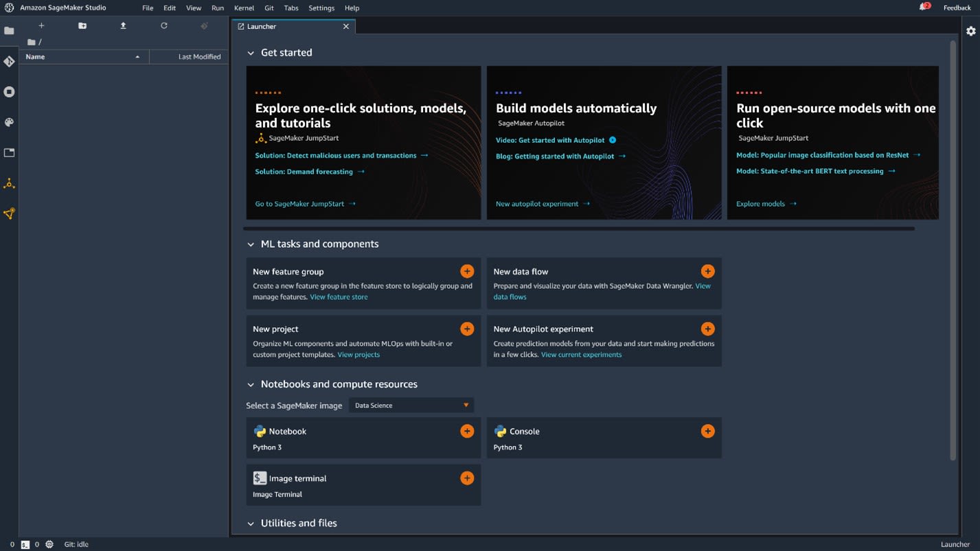This screenshot has width=980, height=551.
Task: Click the New Folder icon
Action: click(82, 25)
